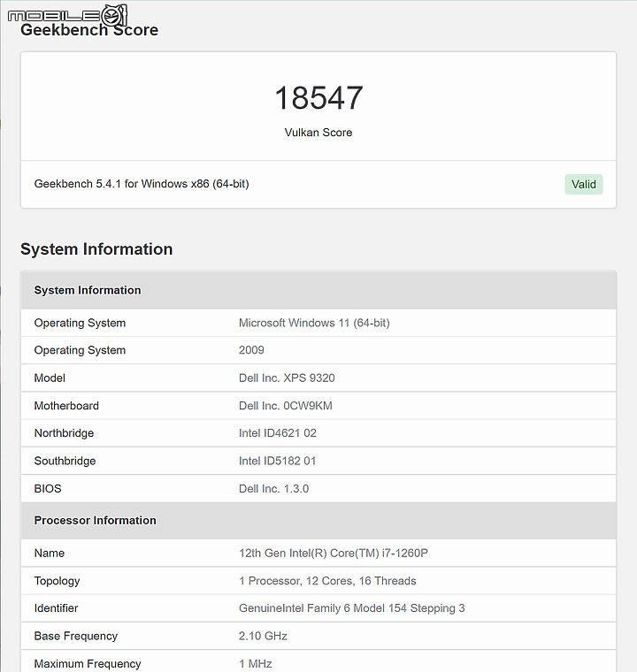Select GenuineIntel Family 6 Model 154 identifier
The width and height of the screenshot is (637, 672).
(352, 608)
